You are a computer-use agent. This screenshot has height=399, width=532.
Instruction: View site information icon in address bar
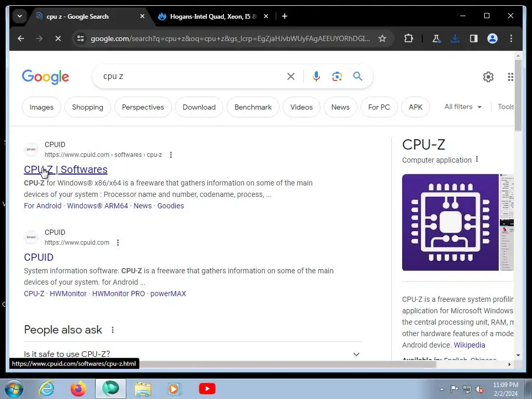pos(81,38)
